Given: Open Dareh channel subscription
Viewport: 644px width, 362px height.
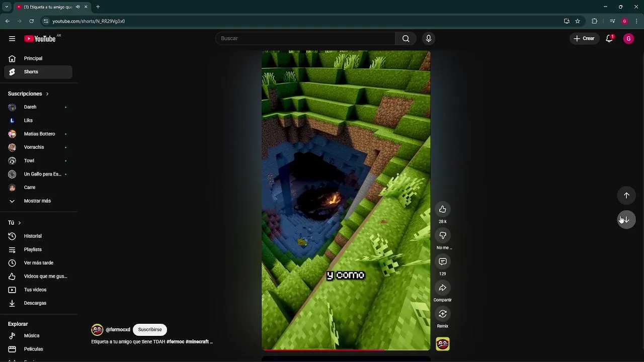Looking at the screenshot, I should pyautogui.click(x=38, y=107).
